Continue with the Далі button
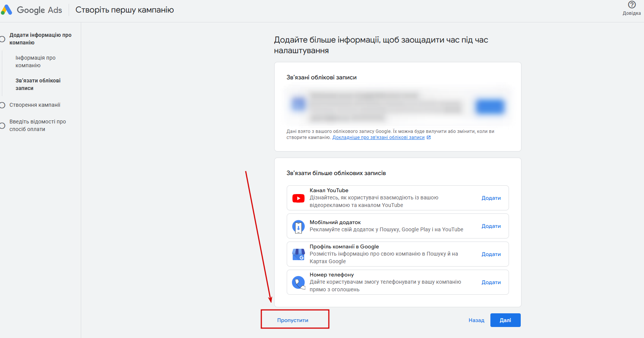This screenshot has width=644, height=338. [x=505, y=320]
